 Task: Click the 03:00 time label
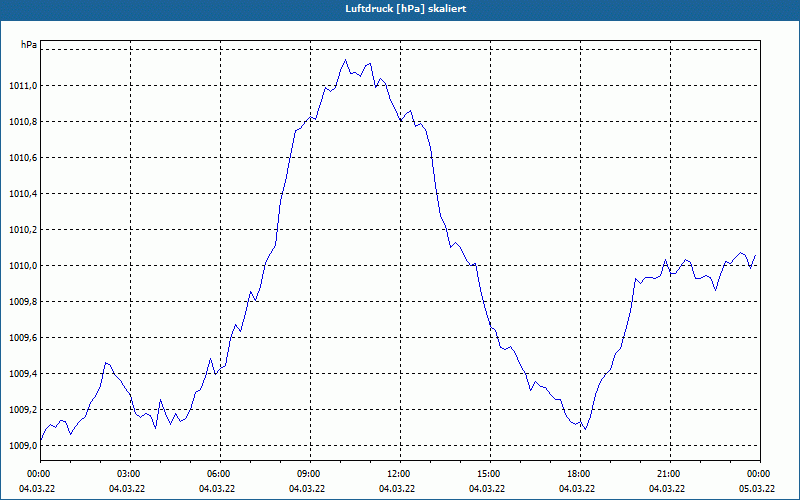pyautogui.click(x=130, y=474)
